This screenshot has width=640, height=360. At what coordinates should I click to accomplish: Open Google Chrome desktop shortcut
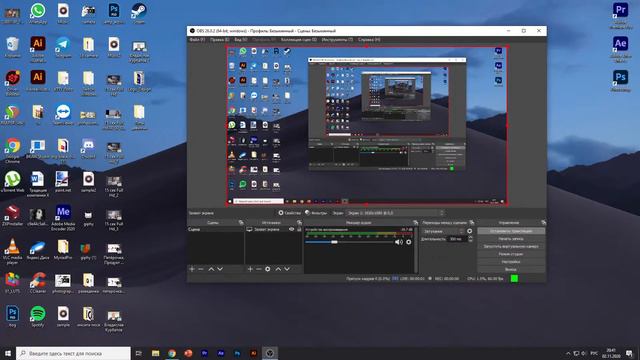pyautogui.click(x=13, y=151)
